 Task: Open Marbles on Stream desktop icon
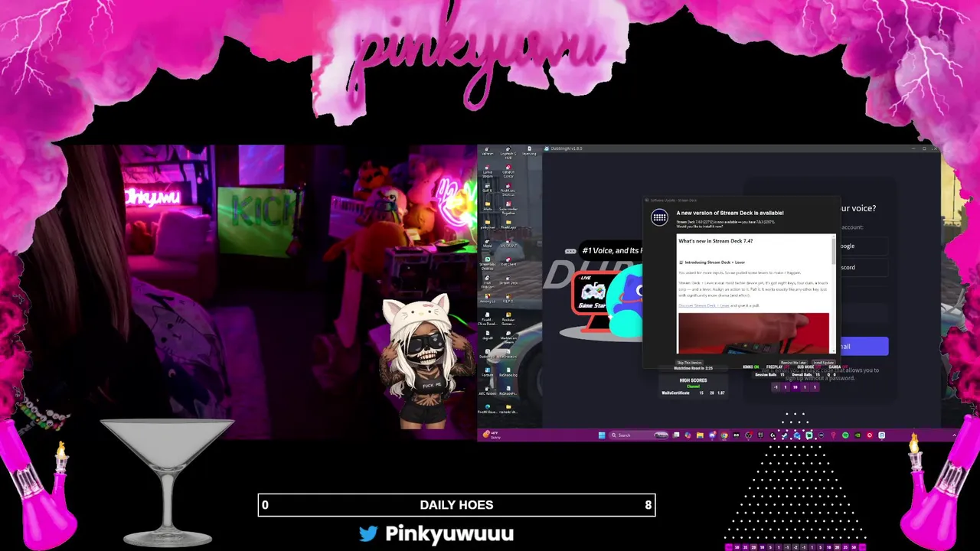click(508, 337)
